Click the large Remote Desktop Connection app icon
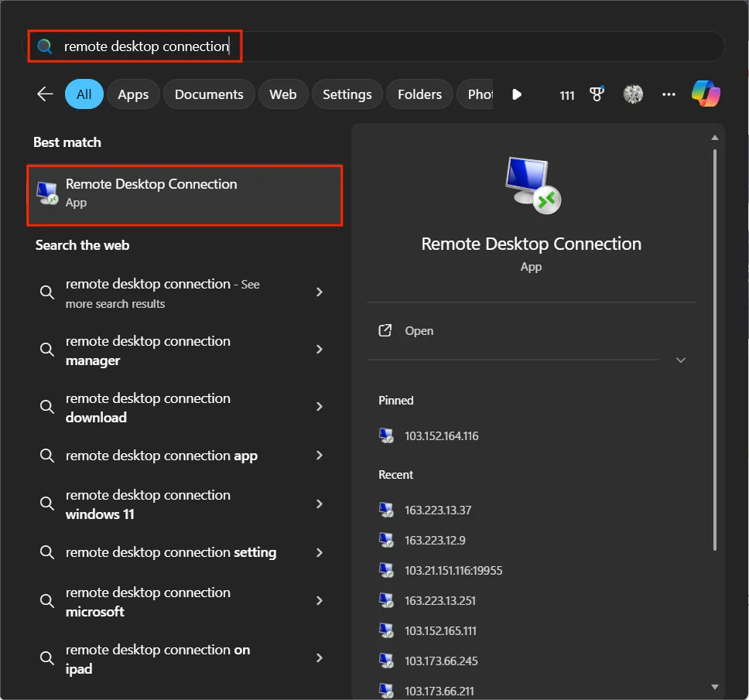 tap(532, 186)
